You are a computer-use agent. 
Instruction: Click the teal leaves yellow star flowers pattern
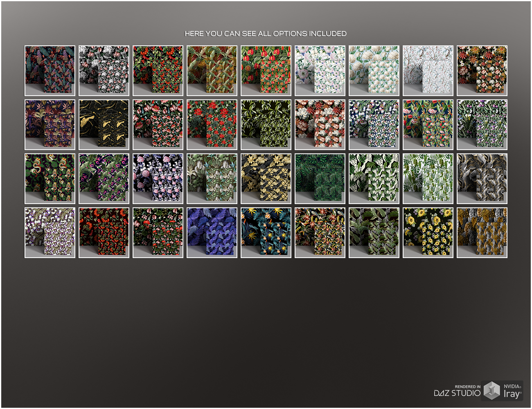coord(266,233)
